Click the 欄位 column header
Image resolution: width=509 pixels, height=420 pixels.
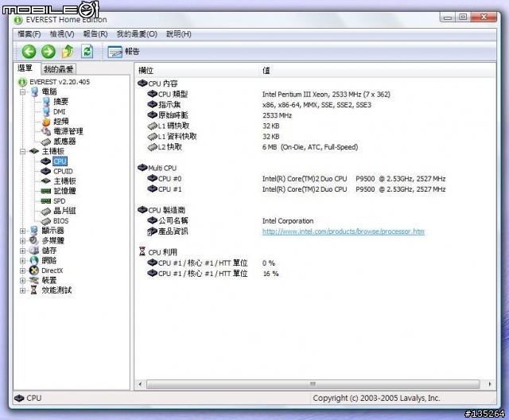tap(146, 71)
